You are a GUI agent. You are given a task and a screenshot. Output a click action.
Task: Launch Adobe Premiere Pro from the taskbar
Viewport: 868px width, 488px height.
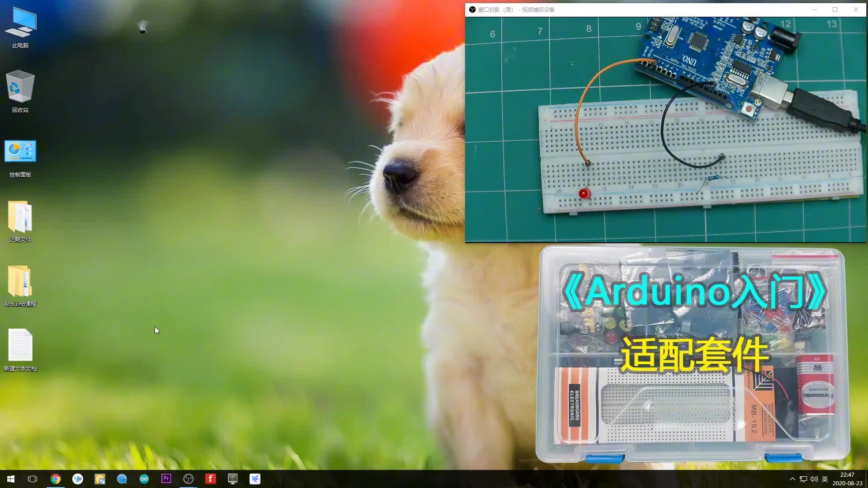(166, 479)
